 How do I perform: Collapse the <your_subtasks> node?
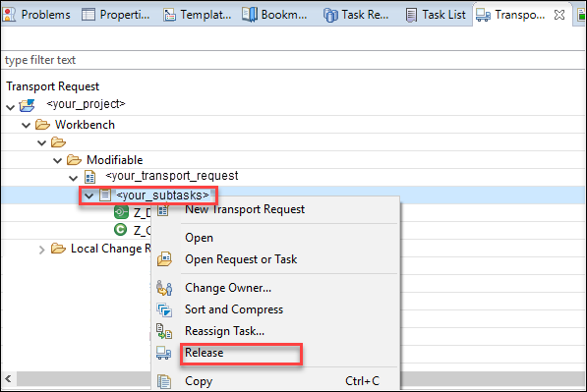point(89,196)
